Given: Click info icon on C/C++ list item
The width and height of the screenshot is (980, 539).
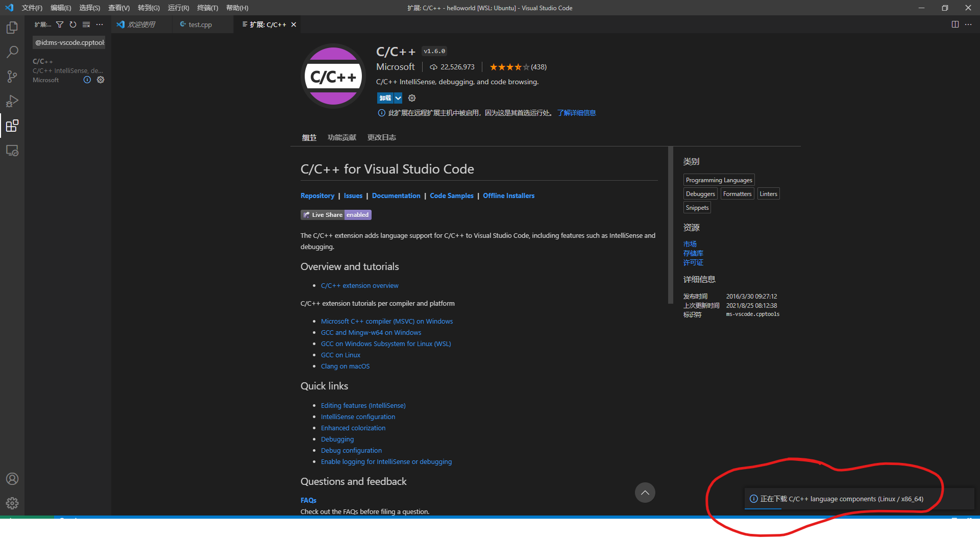Looking at the screenshot, I should [87, 80].
